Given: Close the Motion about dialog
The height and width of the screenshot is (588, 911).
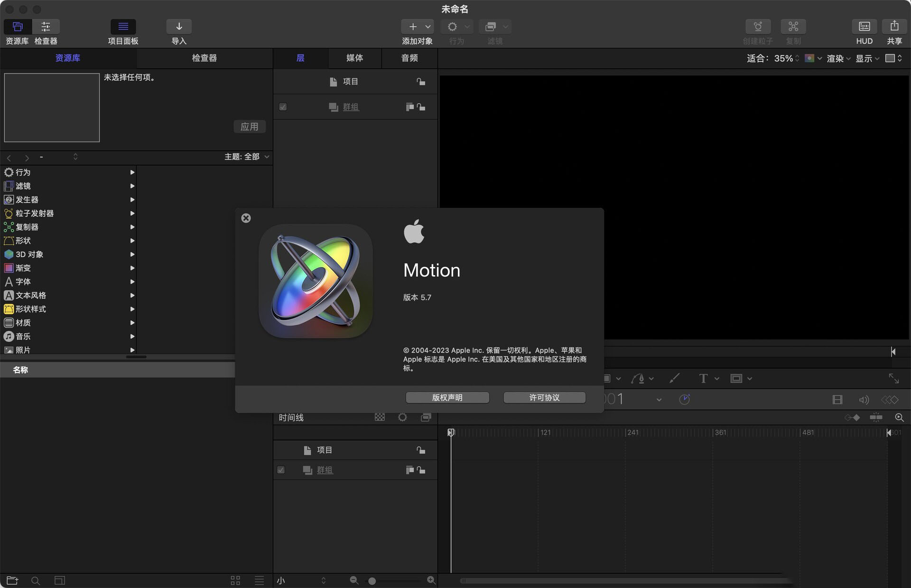Looking at the screenshot, I should point(246,218).
